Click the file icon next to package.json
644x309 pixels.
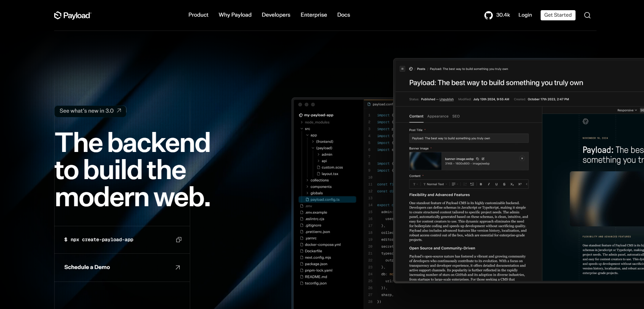[x=302, y=264]
